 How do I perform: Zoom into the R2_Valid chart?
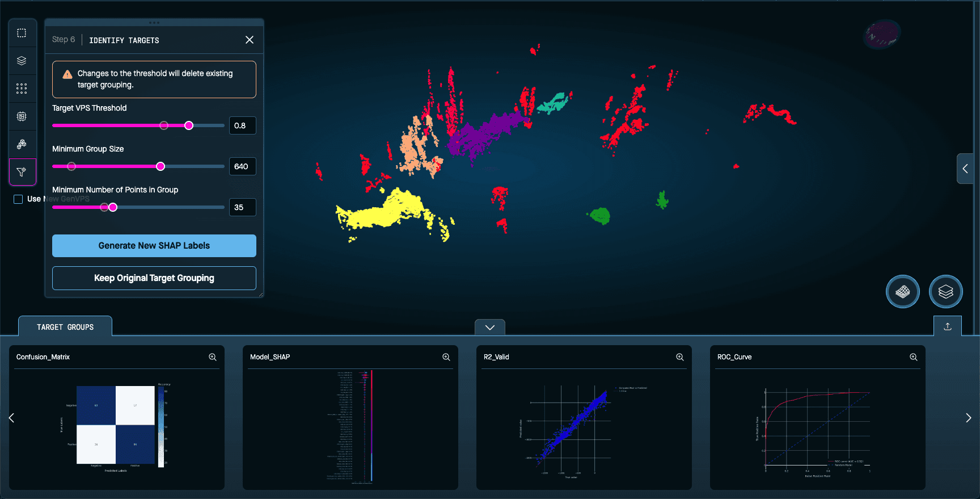click(680, 357)
